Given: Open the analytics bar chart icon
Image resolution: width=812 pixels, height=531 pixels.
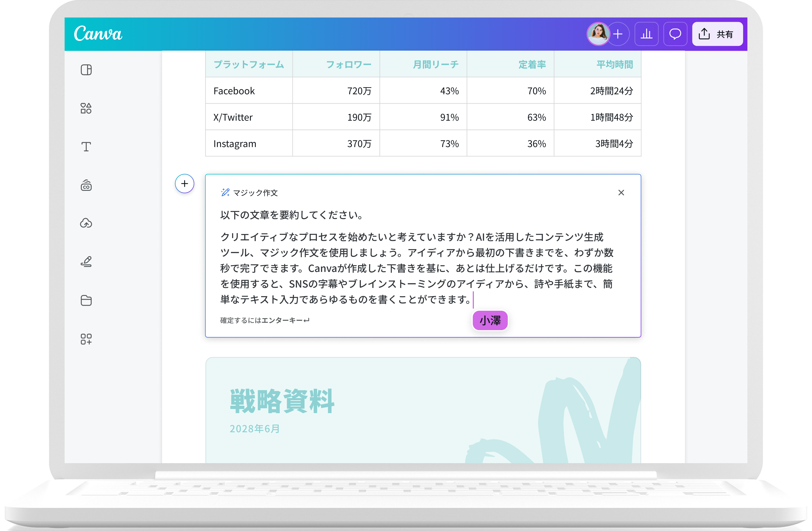Looking at the screenshot, I should pos(646,34).
